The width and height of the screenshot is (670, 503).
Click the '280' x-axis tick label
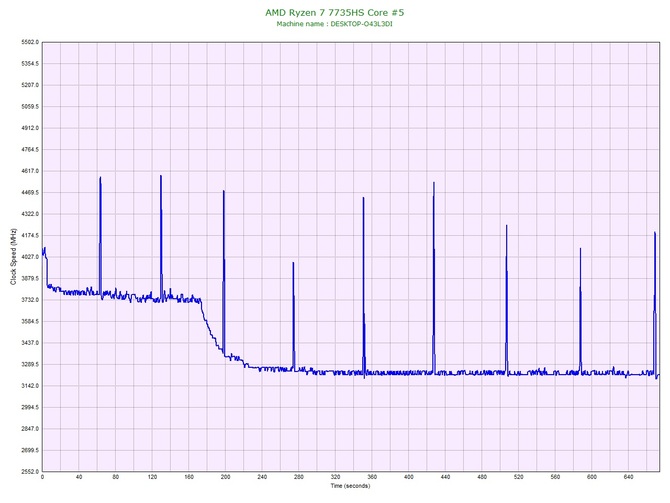tap(299, 477)
